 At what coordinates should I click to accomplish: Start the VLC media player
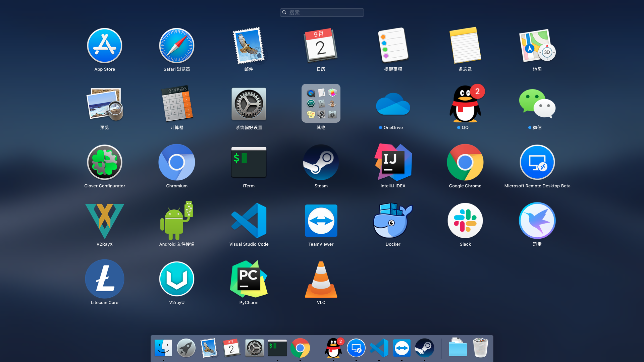click(x=321, y=279)
